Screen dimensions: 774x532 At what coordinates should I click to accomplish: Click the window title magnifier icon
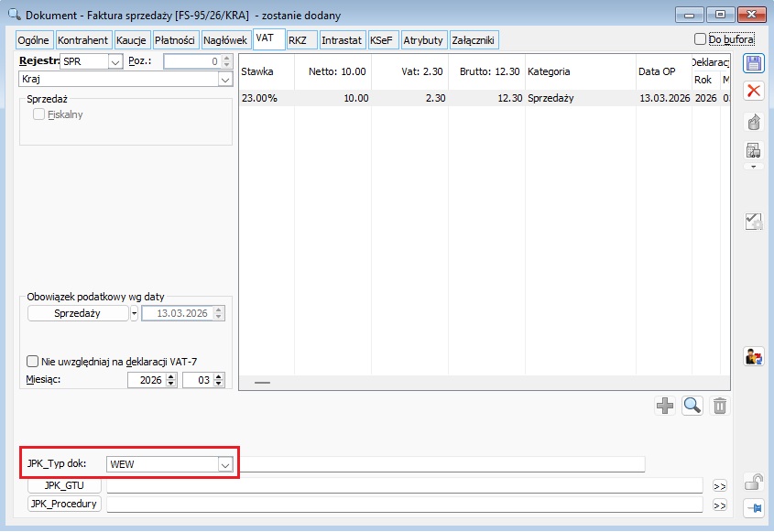click(15, 15)
